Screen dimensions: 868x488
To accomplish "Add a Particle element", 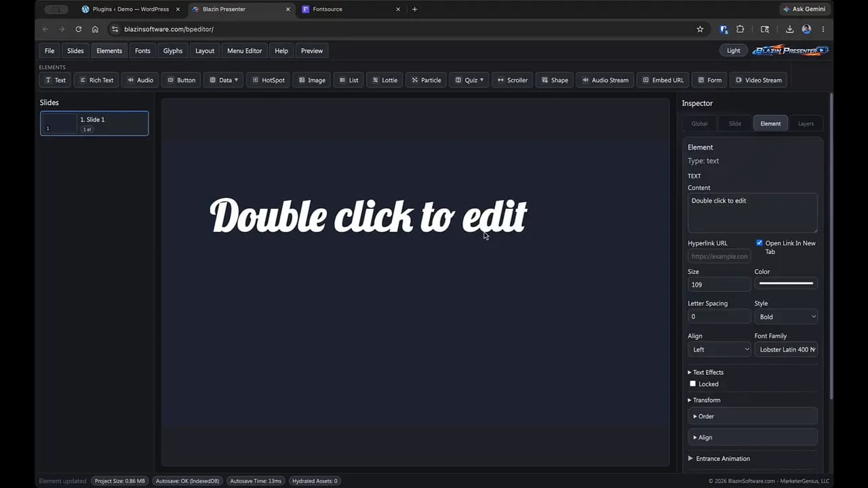I will coord(426,80).
